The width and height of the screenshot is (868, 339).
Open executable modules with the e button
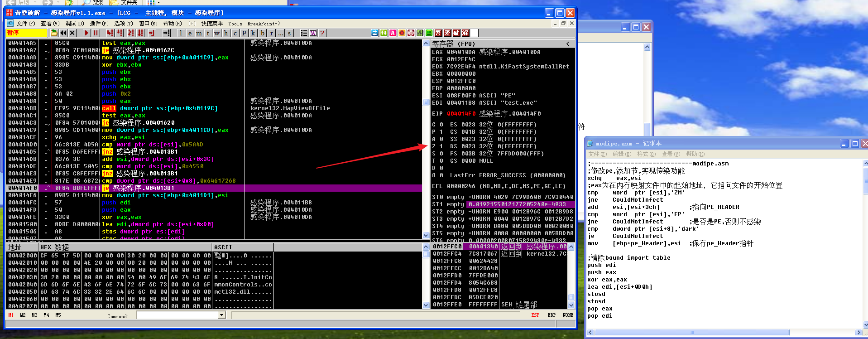coord(190,33)
